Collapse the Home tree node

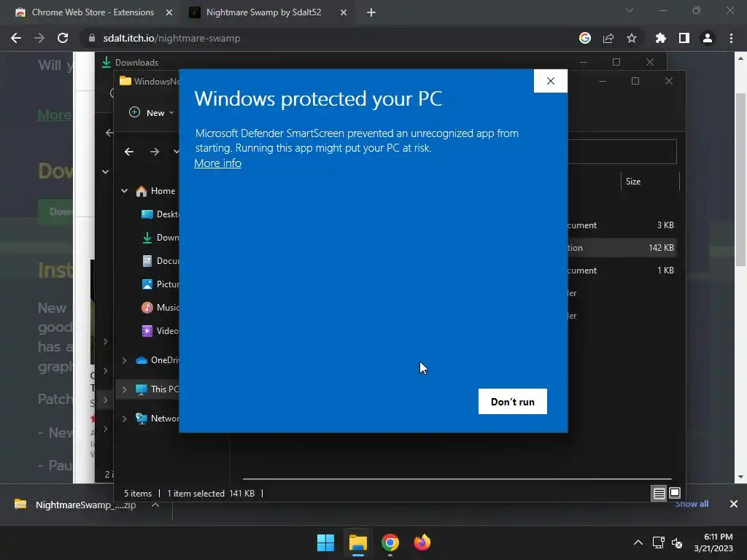124,190
